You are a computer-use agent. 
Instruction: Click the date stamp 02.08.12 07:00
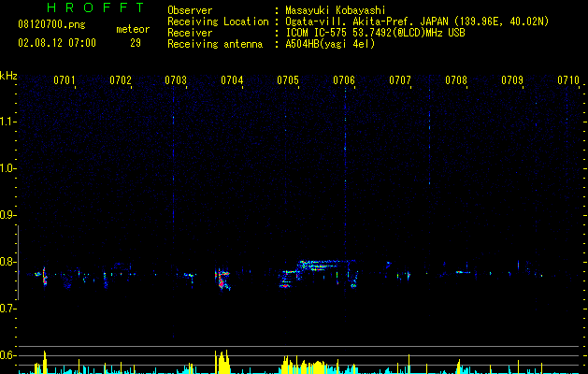tap(57, 43)
